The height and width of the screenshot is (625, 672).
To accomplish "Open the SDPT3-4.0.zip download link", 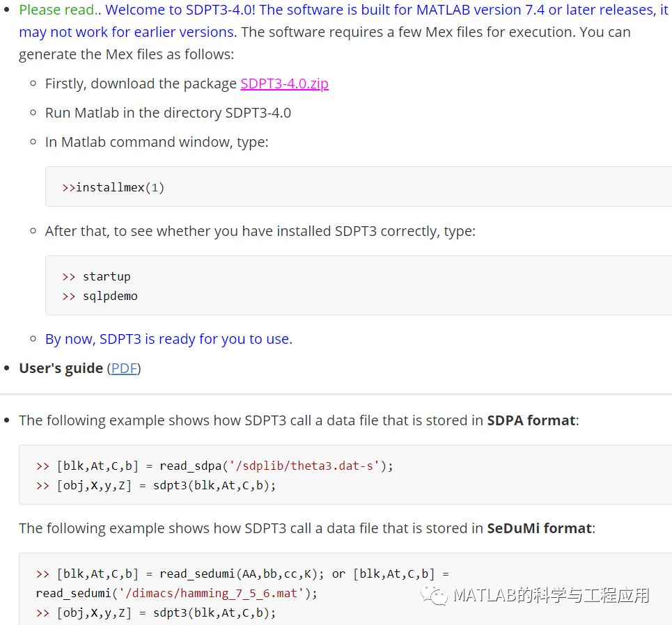I will [x=284, y=84].
